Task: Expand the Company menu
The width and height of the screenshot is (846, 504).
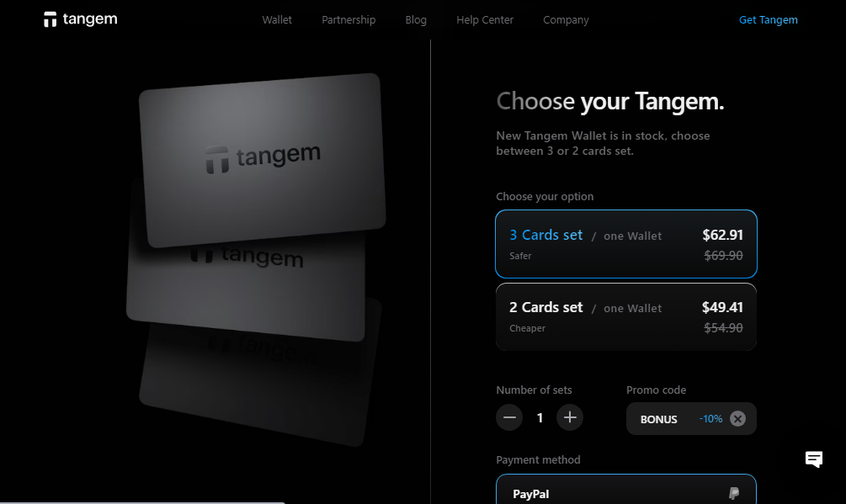Action: pyautogui.click(x=566, y=20)
